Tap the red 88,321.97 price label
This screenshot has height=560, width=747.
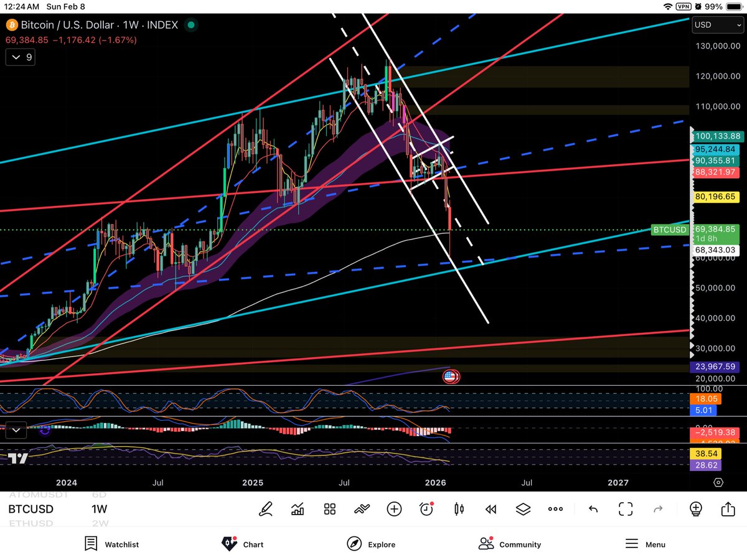coord(715,172)
